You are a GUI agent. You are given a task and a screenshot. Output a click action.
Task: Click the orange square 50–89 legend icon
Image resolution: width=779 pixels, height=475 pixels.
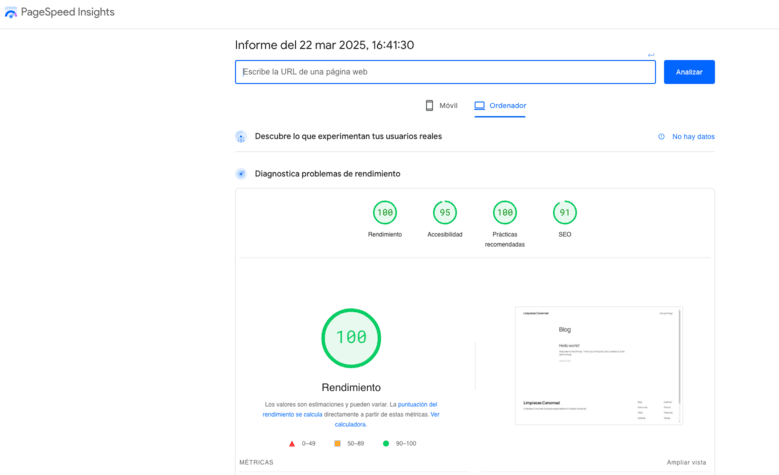coord(338,443)
